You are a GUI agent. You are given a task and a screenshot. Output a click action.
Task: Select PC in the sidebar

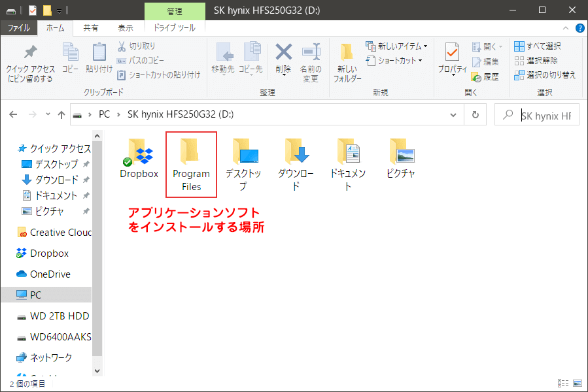(46, 295)
